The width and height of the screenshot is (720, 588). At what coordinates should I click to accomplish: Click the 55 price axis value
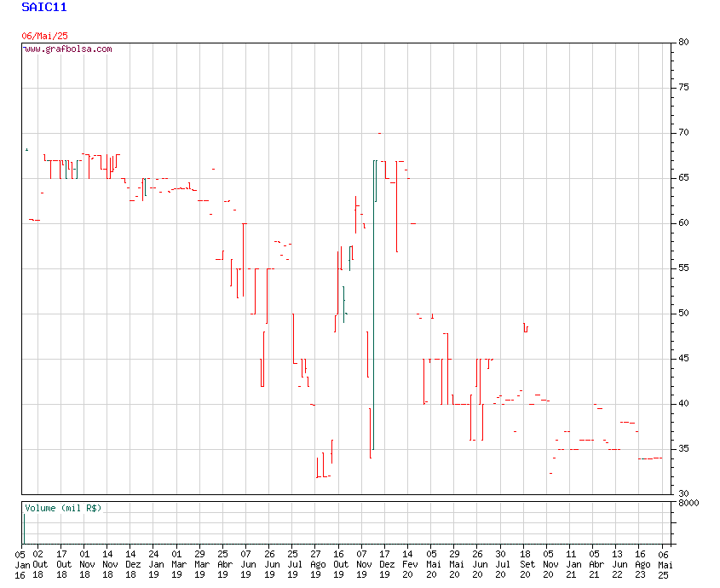coord(683,268)
